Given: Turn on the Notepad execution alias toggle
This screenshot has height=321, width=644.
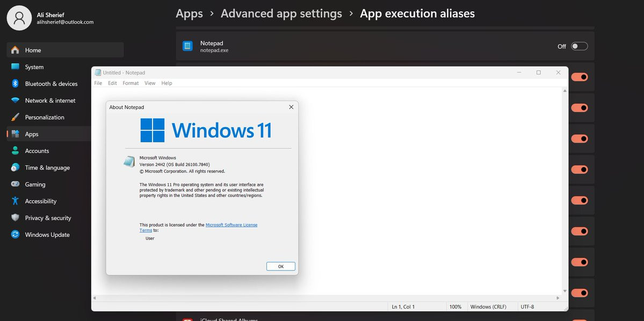Looking at the screenshot, I should pyautogui.click(x=580, y=46).
